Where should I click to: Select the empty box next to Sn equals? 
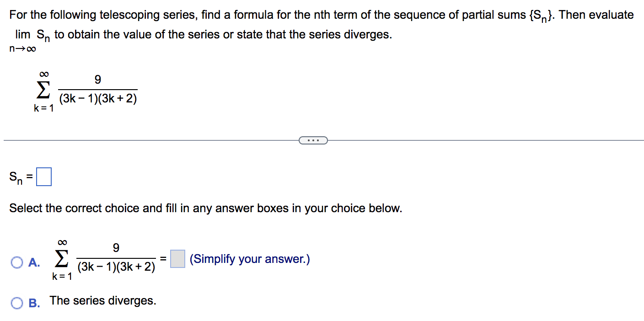tap(44, 176)
